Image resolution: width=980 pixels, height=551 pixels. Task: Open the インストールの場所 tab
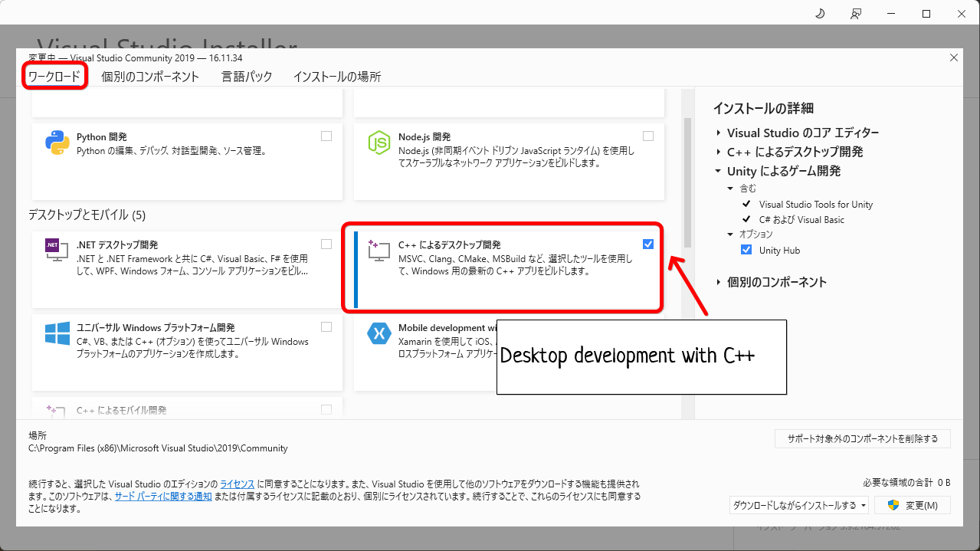point(336,77)
